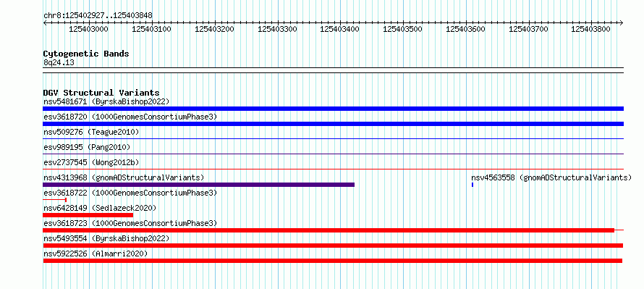Select the esv3618722 1000GenomesConsortiumPhase3 label
644x289 pixels.
pyautogui.click(x=130, y=193)
